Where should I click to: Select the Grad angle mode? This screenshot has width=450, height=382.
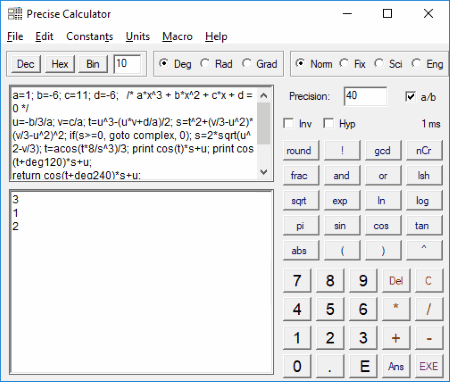click(x=259, y=64)
